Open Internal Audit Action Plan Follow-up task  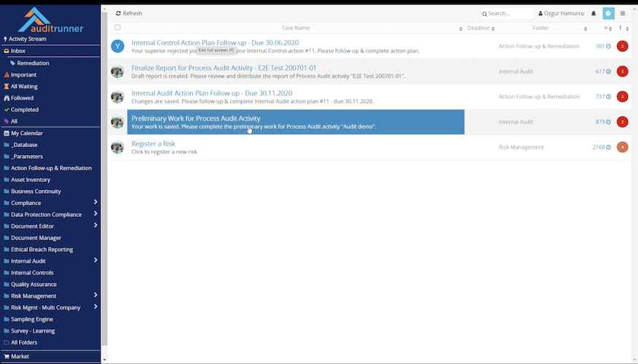(x=212, y=93)
